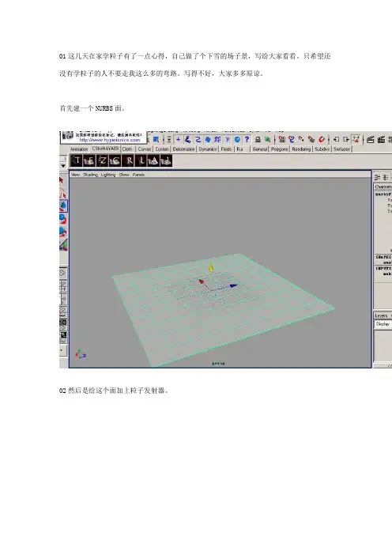
Task: Switch to Custom shelf tab
Action: tap(162, 149)
